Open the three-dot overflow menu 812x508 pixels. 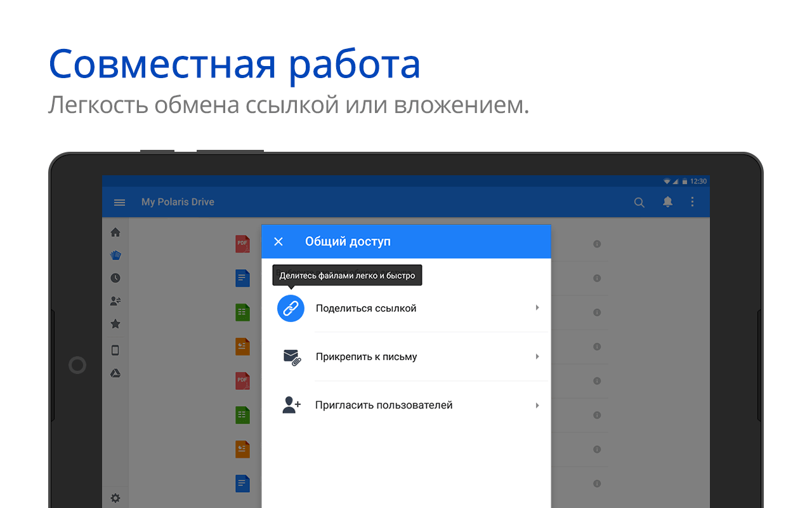(x=692, y=202)
